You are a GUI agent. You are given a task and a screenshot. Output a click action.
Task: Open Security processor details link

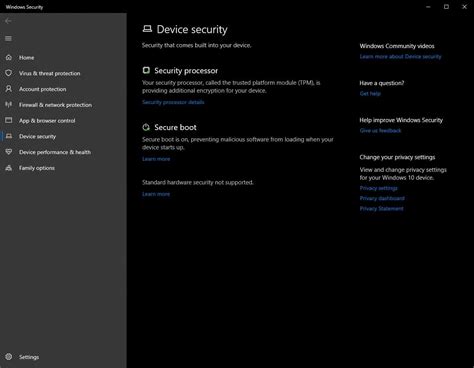pyautogui.click(x=173, y=102)
